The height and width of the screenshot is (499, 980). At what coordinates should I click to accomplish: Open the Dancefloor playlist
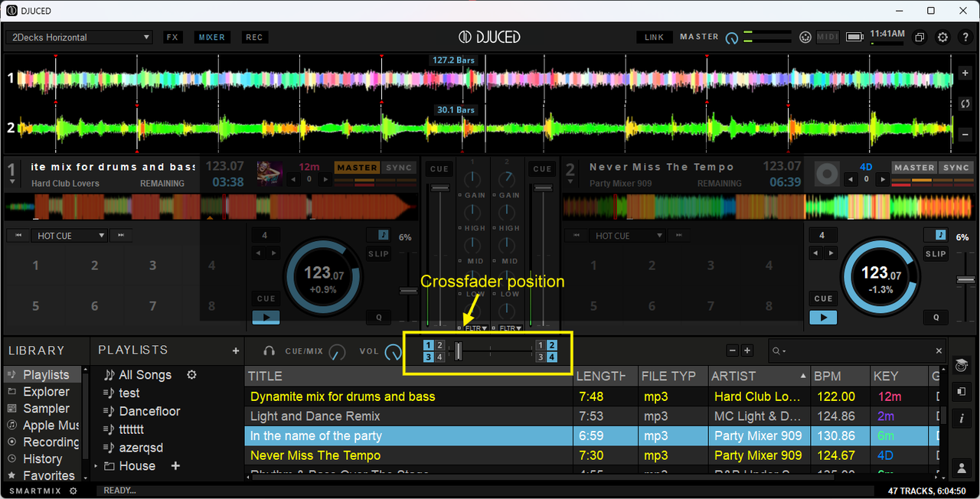click(149, 411)
